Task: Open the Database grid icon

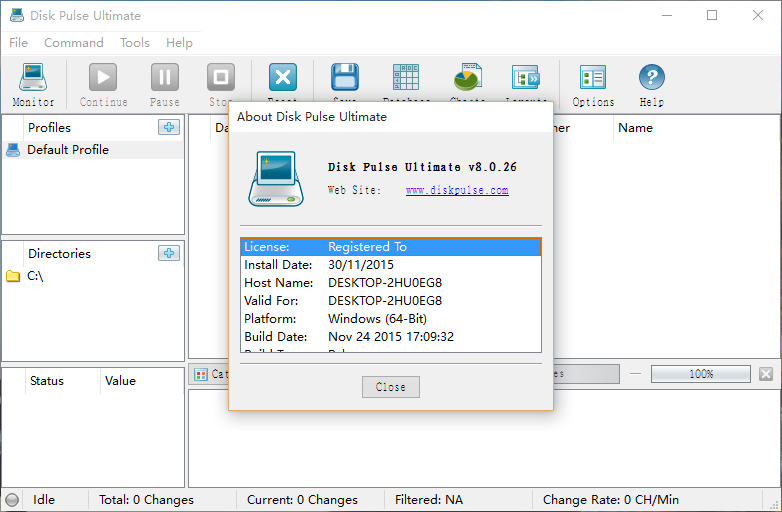Action: coord(406,78)
